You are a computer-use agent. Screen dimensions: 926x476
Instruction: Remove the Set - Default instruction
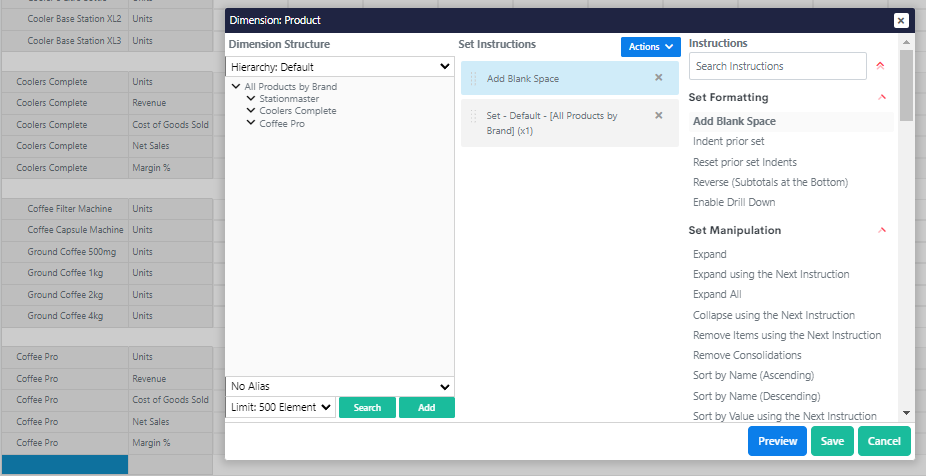pyautogui.click(x=658, y=116)
